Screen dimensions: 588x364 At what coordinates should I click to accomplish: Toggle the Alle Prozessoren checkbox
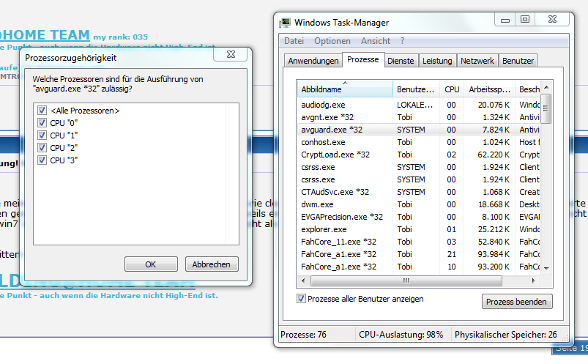pos(42,111)
